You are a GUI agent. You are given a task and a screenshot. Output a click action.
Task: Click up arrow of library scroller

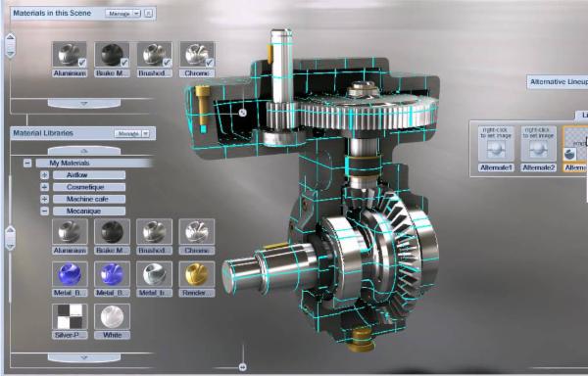pos(11,229)
